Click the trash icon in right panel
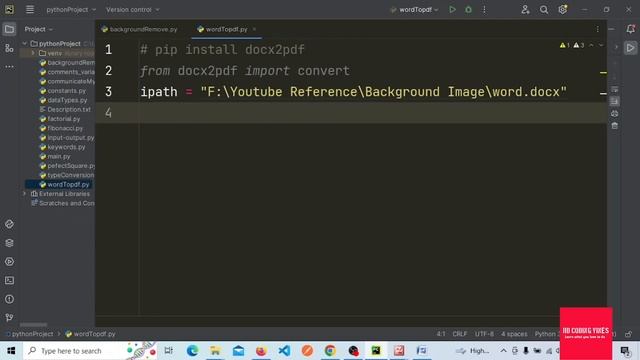Screen dimensions: 640x360 (615, 126)
